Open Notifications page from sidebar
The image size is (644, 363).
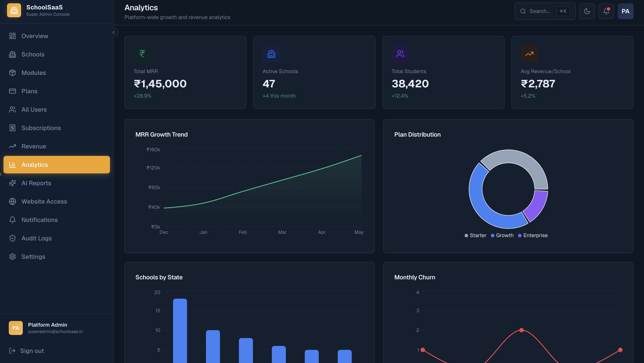pyautogui.click(x=57, y=220)
